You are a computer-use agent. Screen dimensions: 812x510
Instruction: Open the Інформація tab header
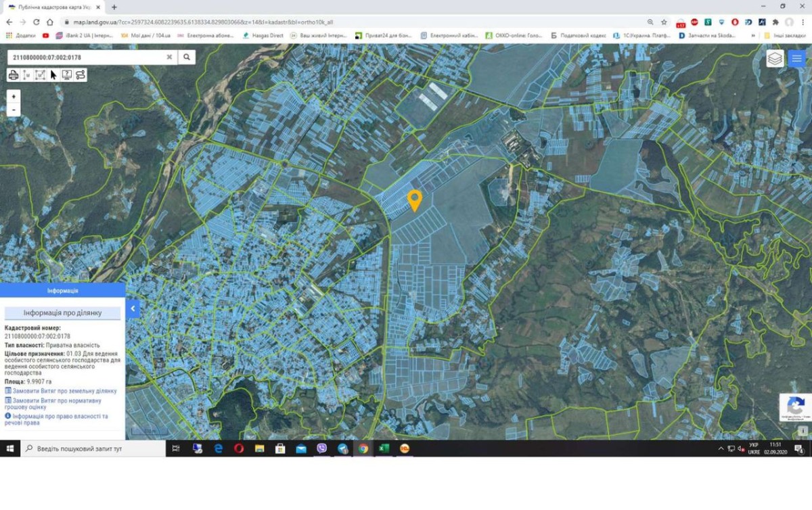[x=62, y=290]
